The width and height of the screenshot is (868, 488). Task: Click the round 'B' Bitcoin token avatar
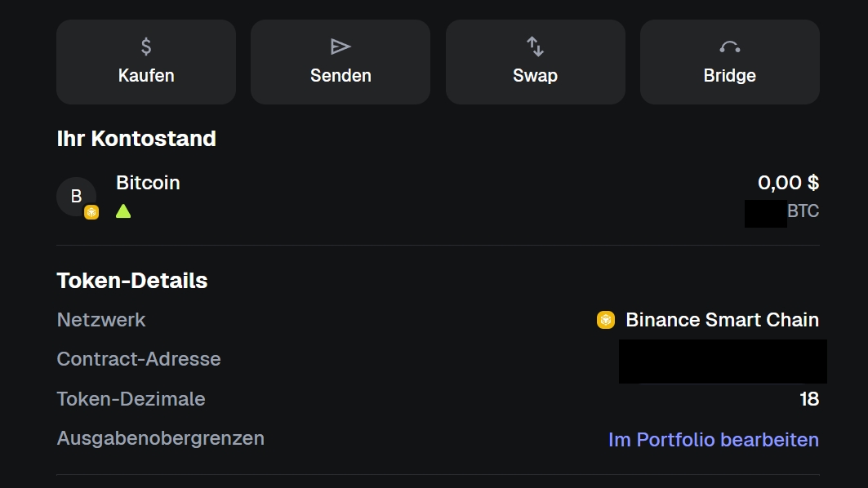pyautogui.click(x=76, y=196)
